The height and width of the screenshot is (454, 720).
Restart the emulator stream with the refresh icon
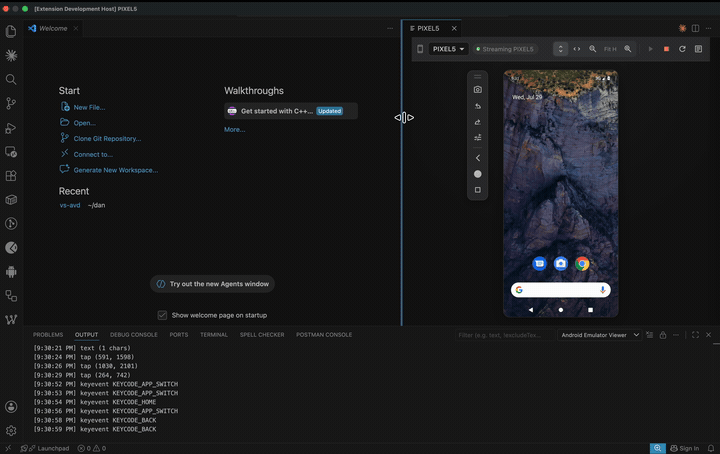click(682, 49)
